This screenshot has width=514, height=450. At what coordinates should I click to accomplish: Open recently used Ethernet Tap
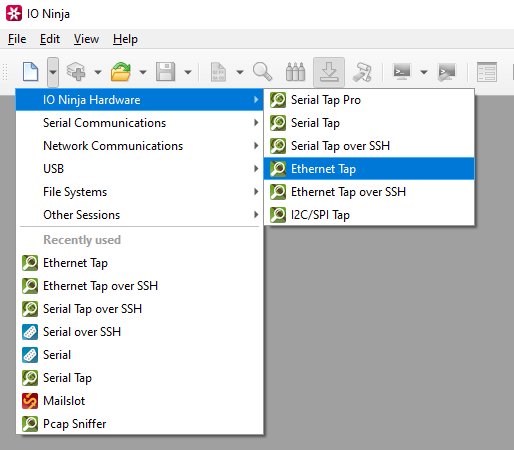[x=139, y=263]
